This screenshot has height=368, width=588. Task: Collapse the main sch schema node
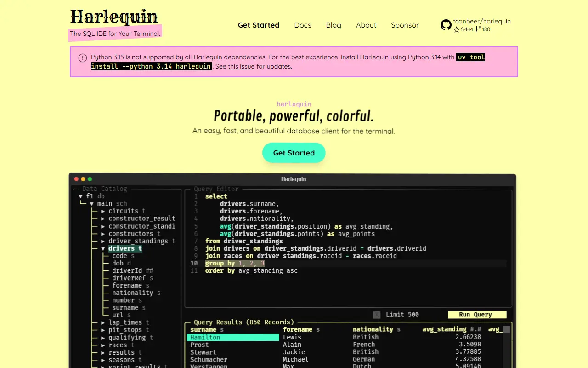coord(92,203)
